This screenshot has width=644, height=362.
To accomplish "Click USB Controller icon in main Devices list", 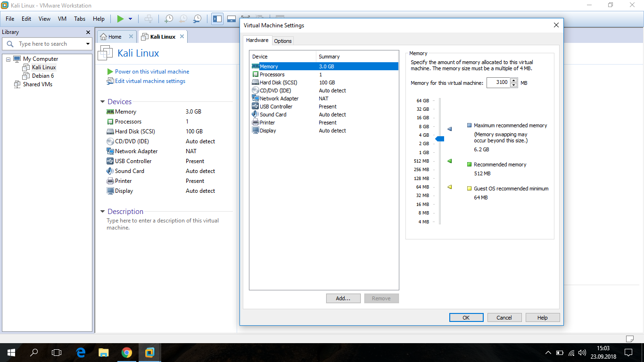I will click(110, 161).
